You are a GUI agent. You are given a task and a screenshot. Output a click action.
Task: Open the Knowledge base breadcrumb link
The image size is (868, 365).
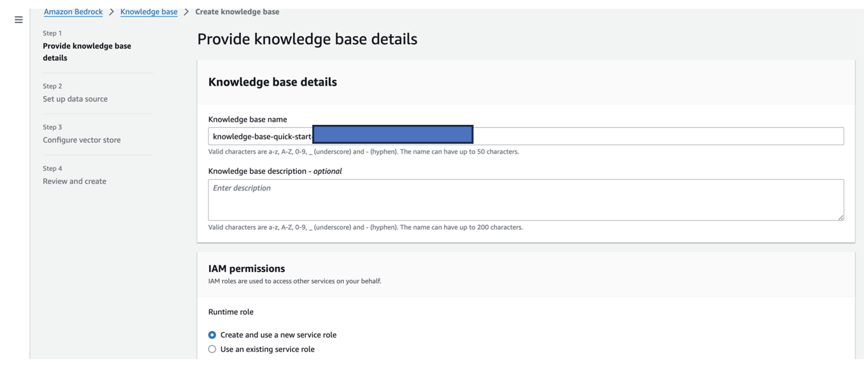coord(149,12)
